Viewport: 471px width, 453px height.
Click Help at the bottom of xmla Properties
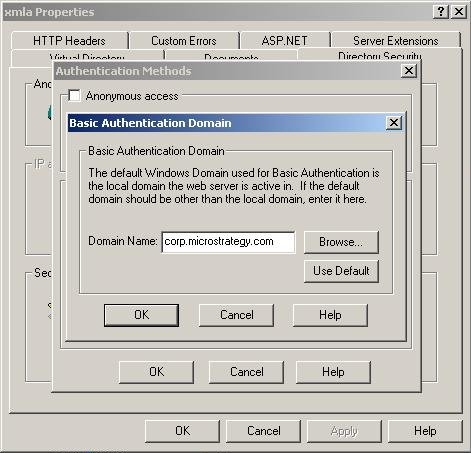click(x=425, y=431)
